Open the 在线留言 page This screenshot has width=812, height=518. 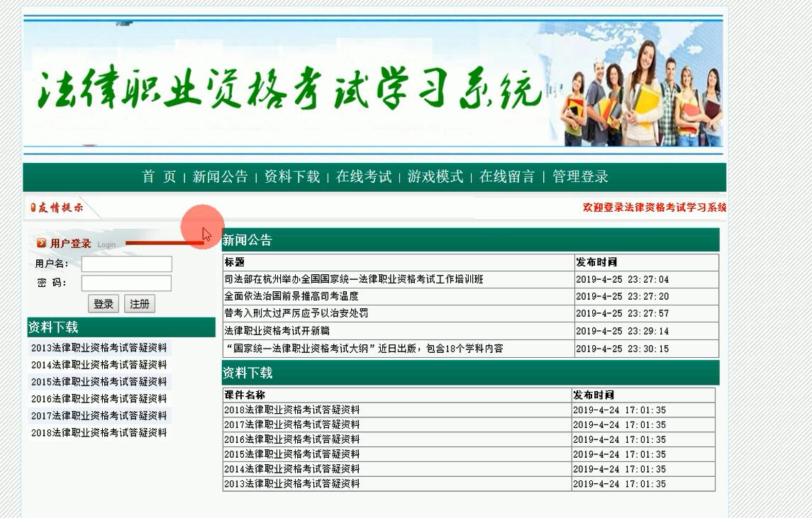[506, 177]
